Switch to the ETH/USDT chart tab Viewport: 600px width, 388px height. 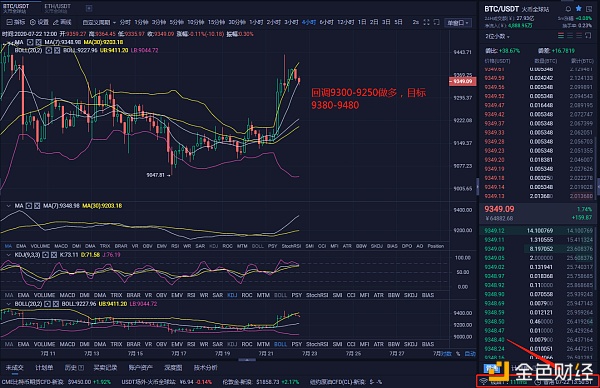point(57,8)
